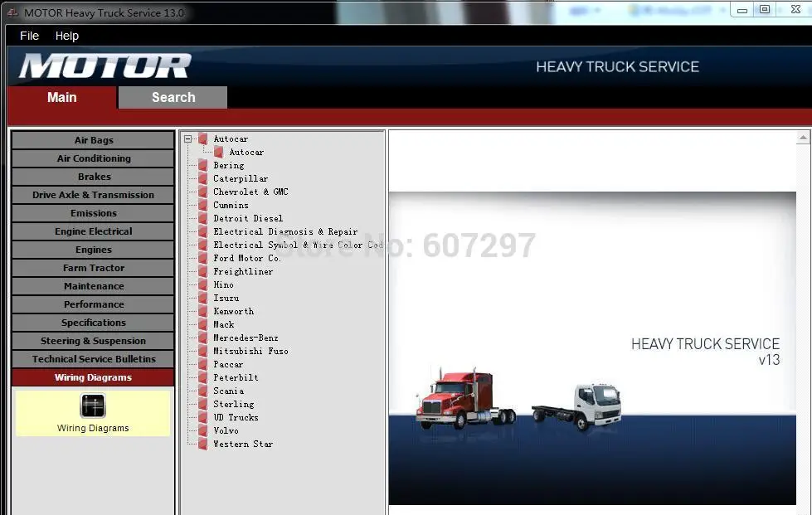Screen dimensions: 812x515
Task: Click the book icon beside Isuzu
Action: [x=203, y=298]
